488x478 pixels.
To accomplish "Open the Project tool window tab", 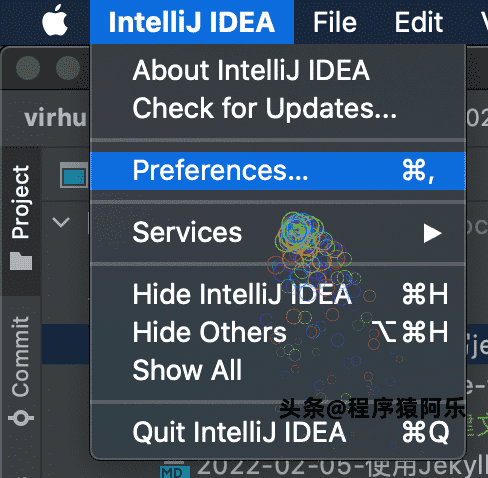I will pos(21,220).
